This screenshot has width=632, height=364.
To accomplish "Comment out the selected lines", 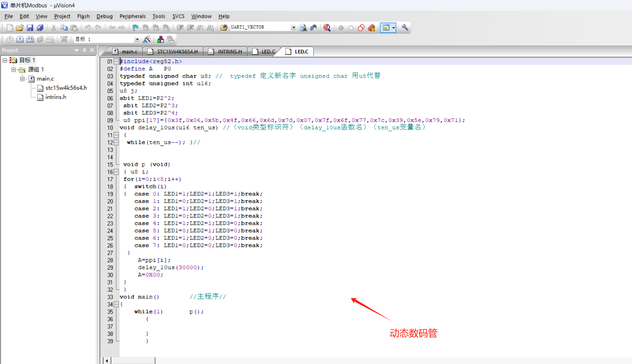I will tap(200, 28).
